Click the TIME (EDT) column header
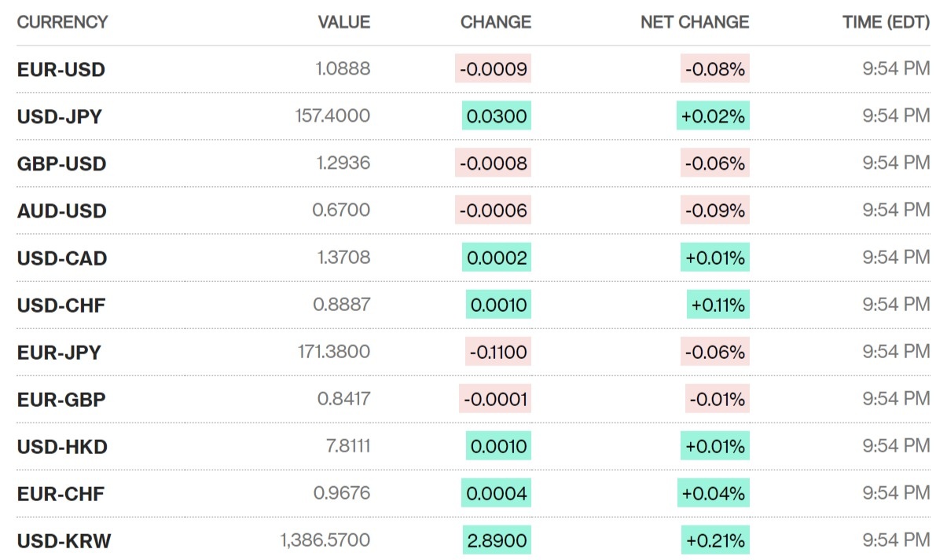This screenshot has height=560, width=947. pos(886,22)
